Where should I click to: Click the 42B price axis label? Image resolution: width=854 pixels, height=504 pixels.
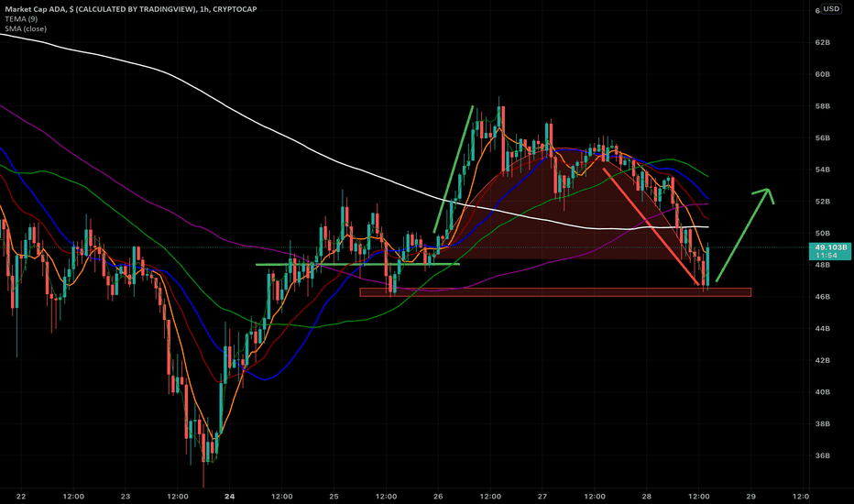coord(823,360)
